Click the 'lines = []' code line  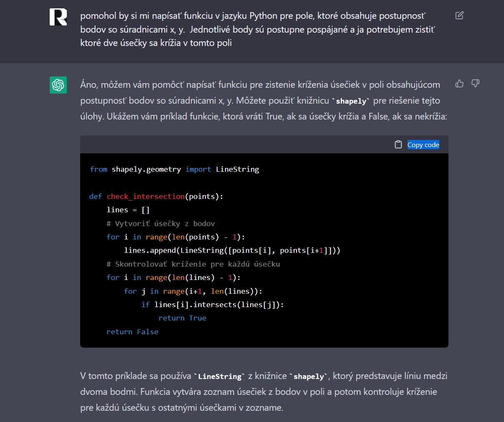click(128, 210)
